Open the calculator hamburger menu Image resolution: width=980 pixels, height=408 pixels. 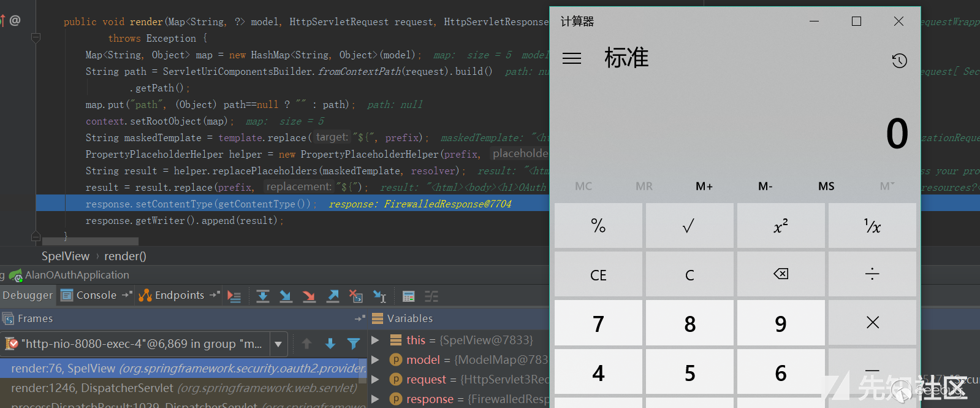click(x=572, y=58)
